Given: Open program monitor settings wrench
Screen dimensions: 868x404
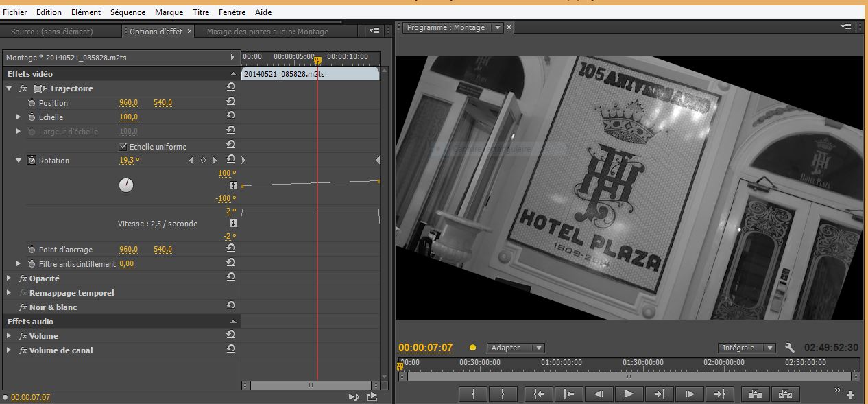Looking at the screenshot, I should point(789,348).
